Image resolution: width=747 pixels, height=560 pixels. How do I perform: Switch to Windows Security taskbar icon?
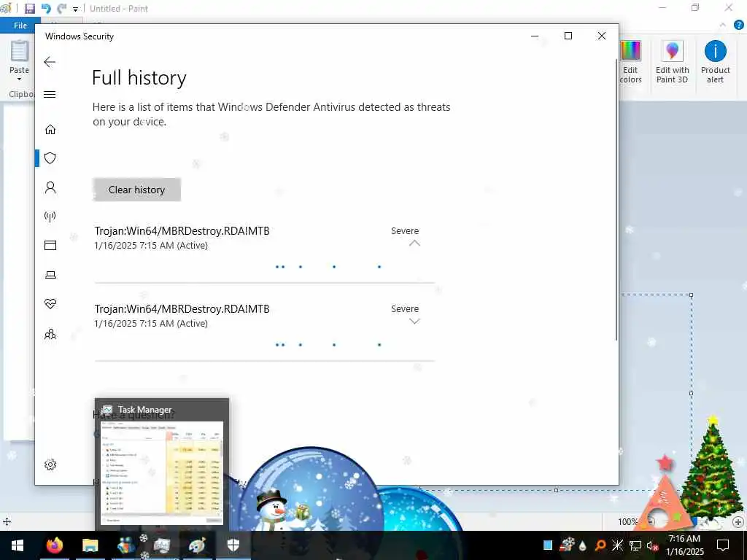[233, 545]
